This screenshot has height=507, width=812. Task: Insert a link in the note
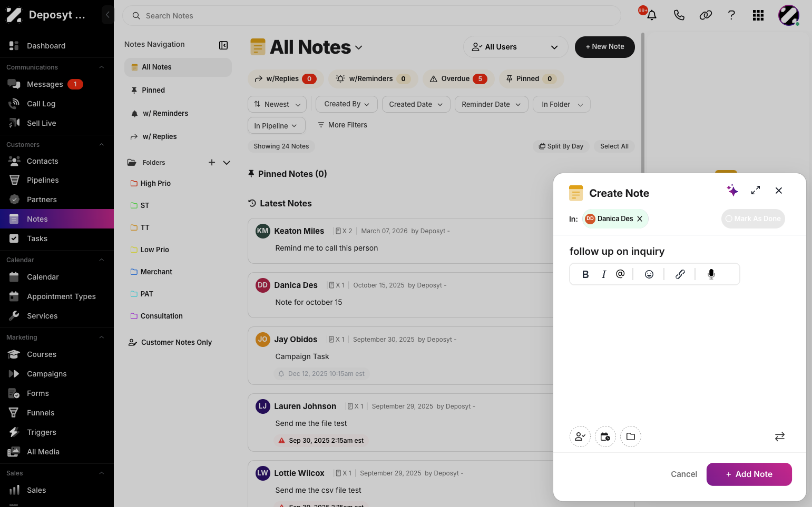[680, 274]
